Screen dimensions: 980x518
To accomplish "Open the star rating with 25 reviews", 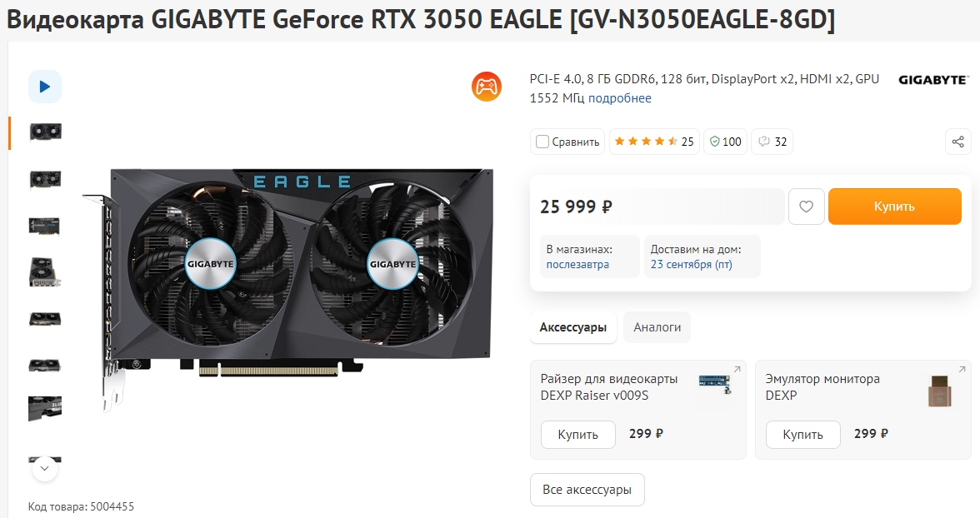I will 654,142.
